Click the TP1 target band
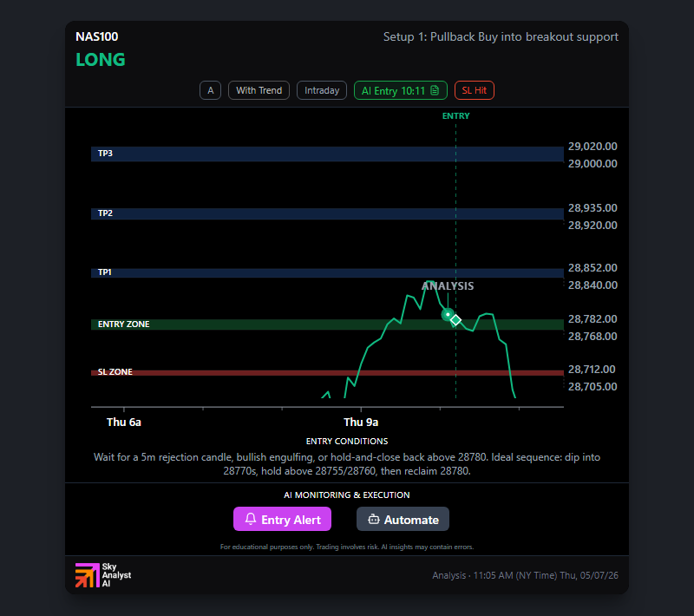Image resolution: width=694 pixels, height=616 pixels. click(327, 272)
